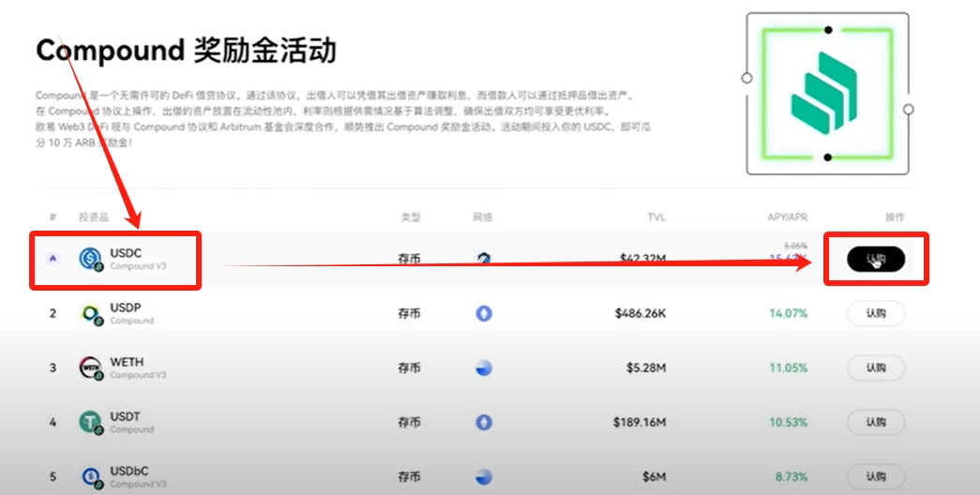The height and width of the screenshot is (495, 980).
Task: Click the 认购 button for WETH
Action: click(876, 368)
